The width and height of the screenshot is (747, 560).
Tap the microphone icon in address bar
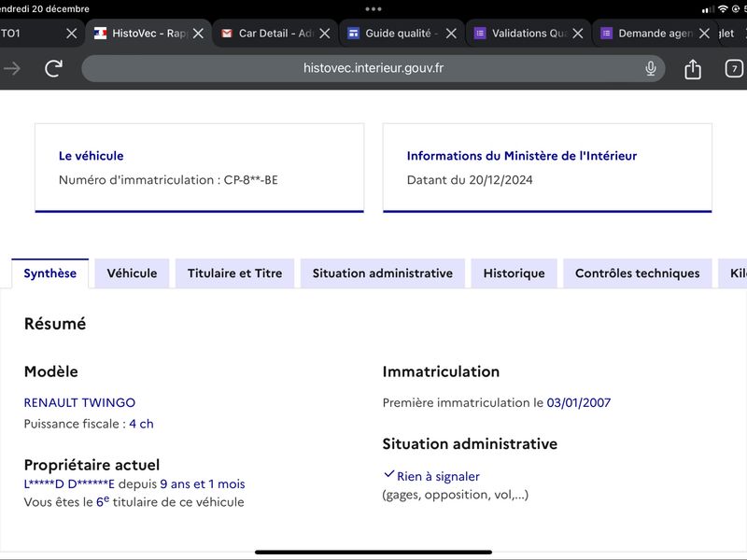point(650,68)
